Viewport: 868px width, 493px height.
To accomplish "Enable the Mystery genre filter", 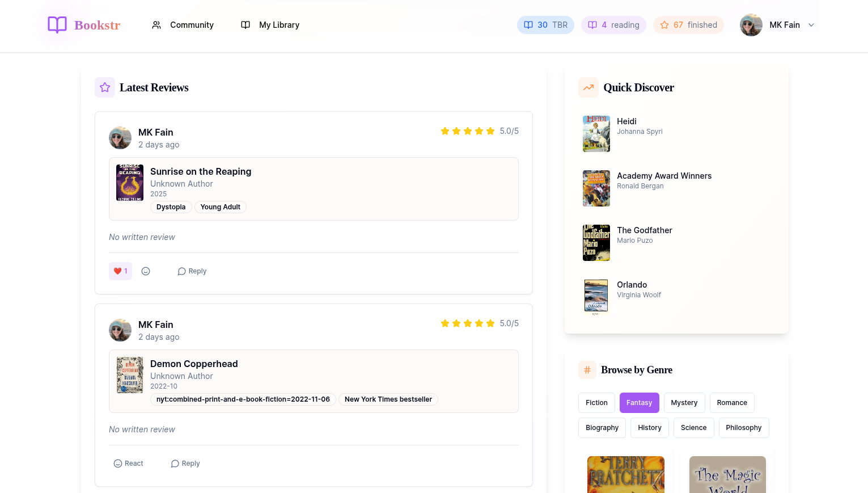I will (x=684, y=402).
